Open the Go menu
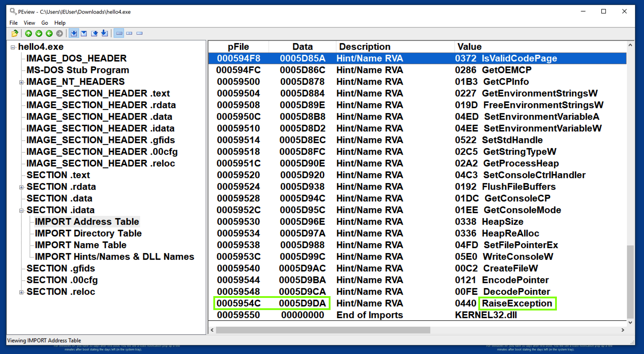This screenshot has width=644, height=354. [x=44, y=23]
